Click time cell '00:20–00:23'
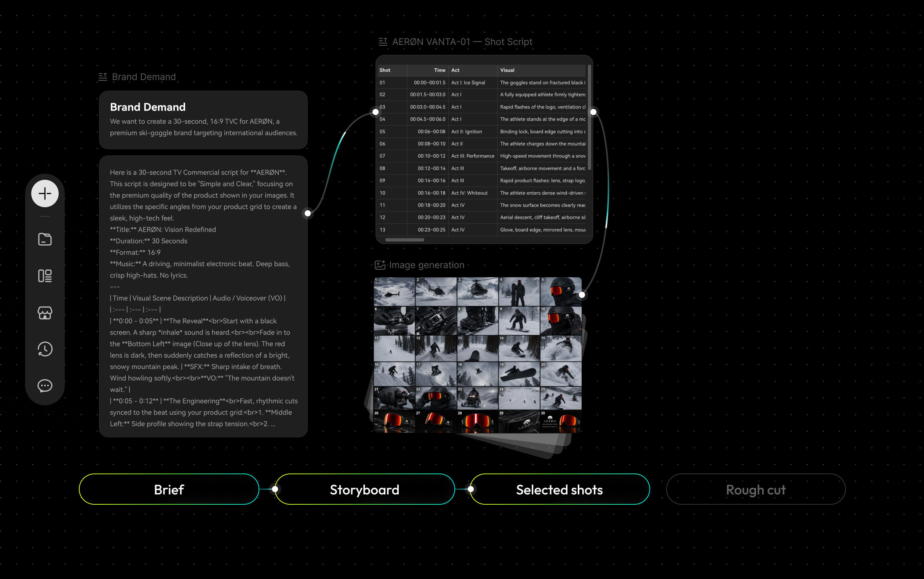 point(428,217)
